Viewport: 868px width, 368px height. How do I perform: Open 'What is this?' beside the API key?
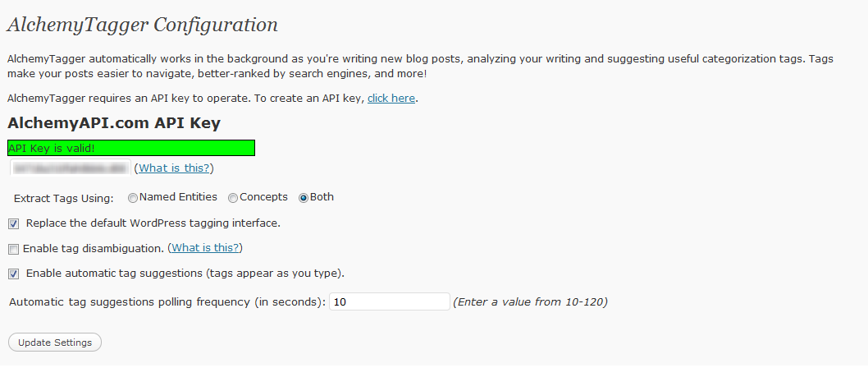[175, 168]
